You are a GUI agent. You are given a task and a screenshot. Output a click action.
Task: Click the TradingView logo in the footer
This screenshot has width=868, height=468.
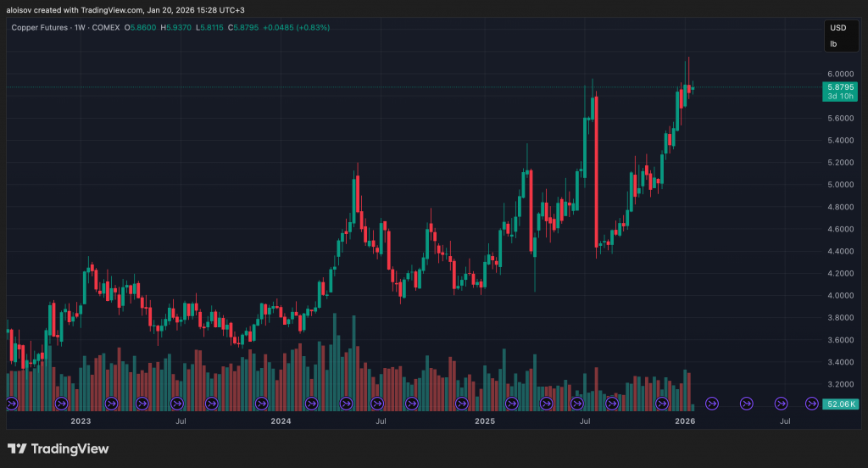coord(58,448)
